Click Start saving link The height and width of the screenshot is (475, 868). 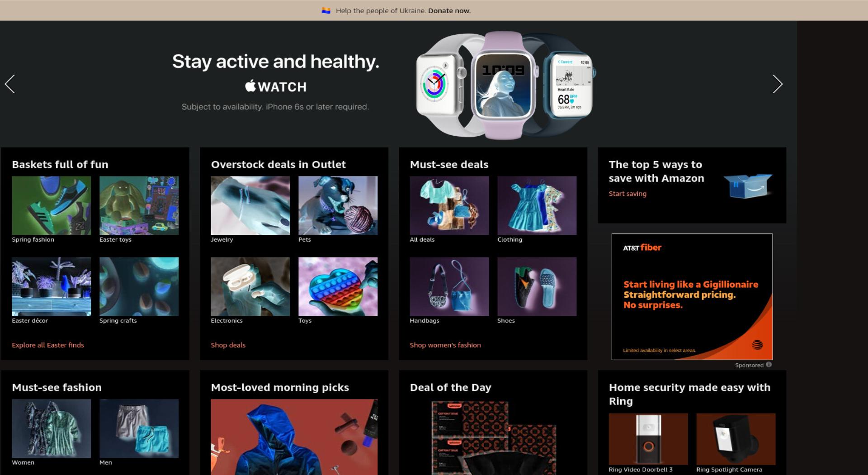[627, 194]
